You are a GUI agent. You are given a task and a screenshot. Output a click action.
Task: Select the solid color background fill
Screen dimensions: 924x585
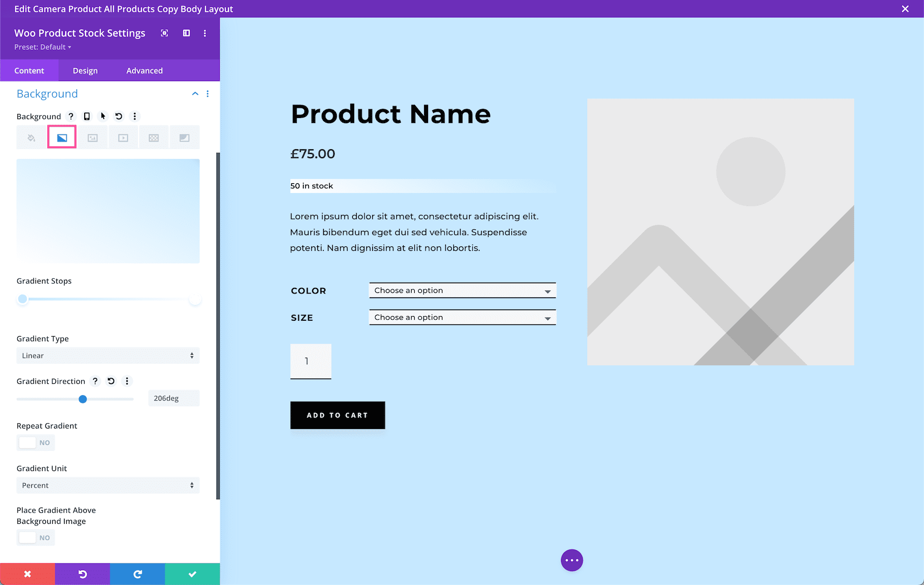(30, 137)
